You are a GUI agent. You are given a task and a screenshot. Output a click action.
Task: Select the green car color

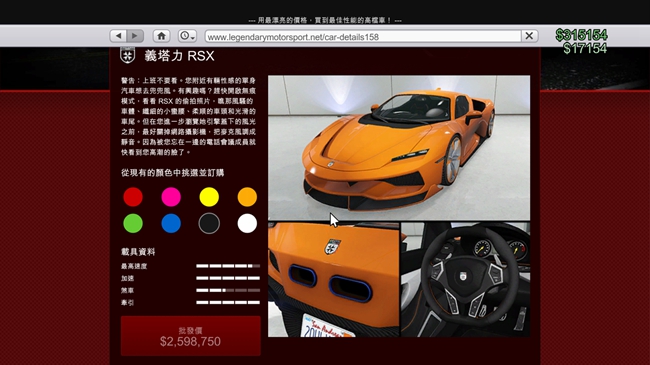133,224
